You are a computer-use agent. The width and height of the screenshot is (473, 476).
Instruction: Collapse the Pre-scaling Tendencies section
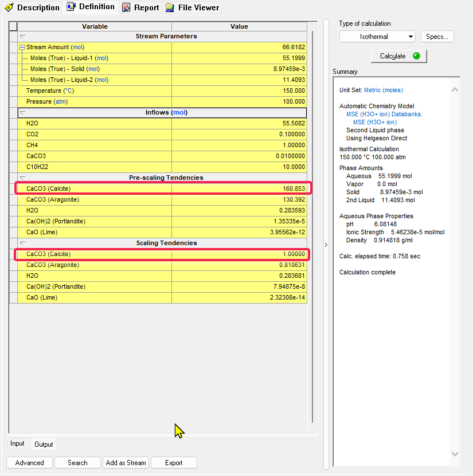point(22,178)
